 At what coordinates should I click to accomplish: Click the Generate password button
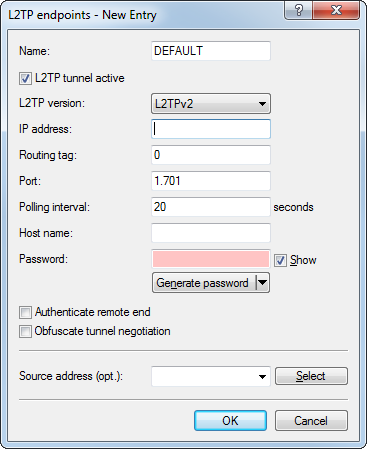(x=204, y=283)
